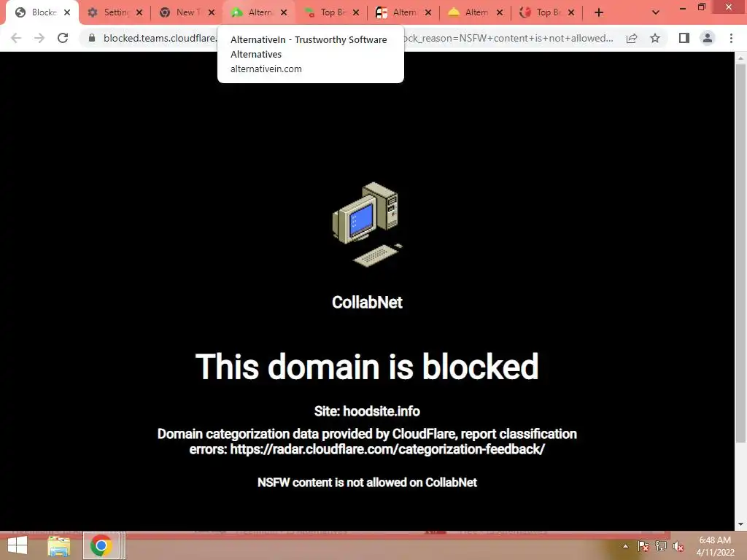Open the muted volume tray icon
This screenshot has width=747, height=560.
click(678, 546)
